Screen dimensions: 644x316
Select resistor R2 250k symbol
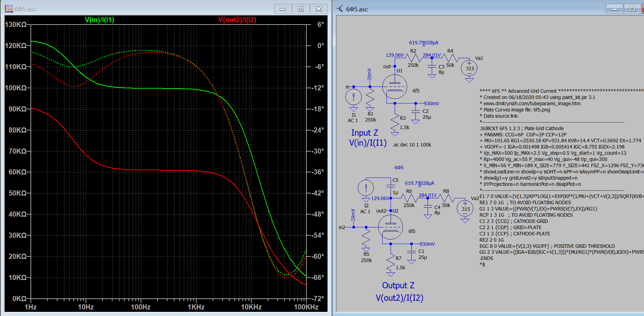coord(413,58)
